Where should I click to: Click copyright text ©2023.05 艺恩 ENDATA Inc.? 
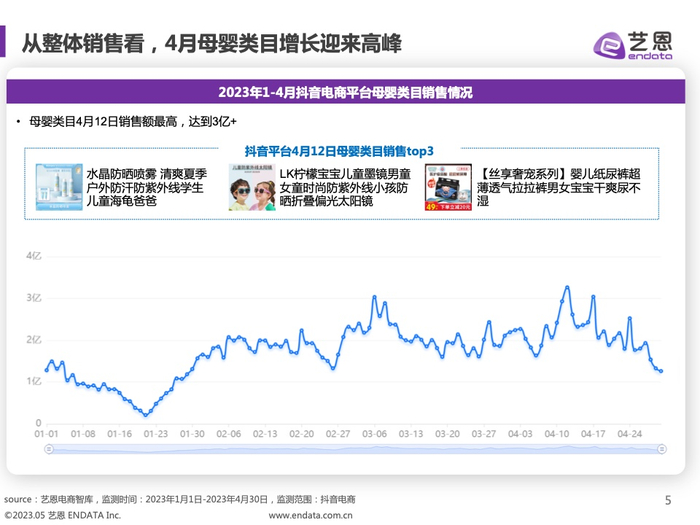coord(63,515)
